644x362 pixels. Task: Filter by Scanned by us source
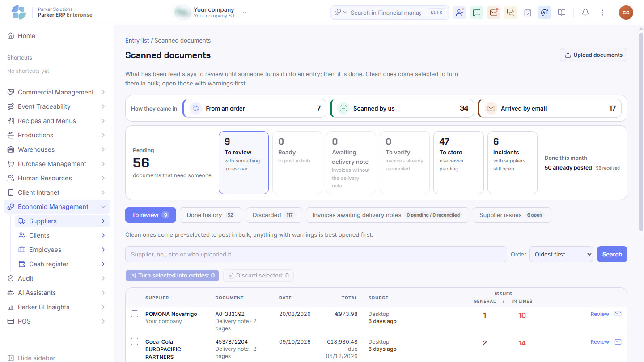tap(402, 108)
